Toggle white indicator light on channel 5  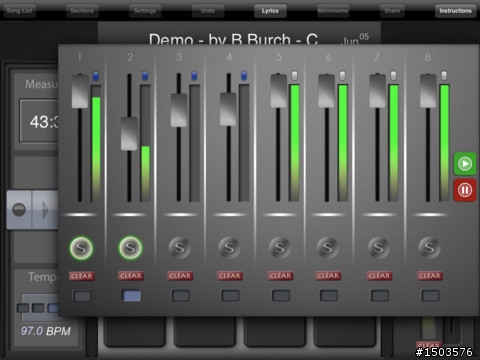click(294, 76)
